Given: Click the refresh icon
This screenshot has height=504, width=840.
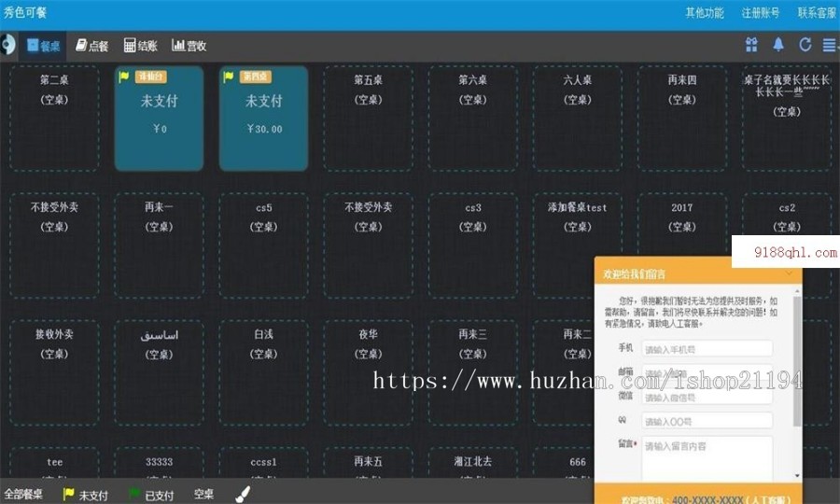Looking at the screenshot, I should coord(805,45).
